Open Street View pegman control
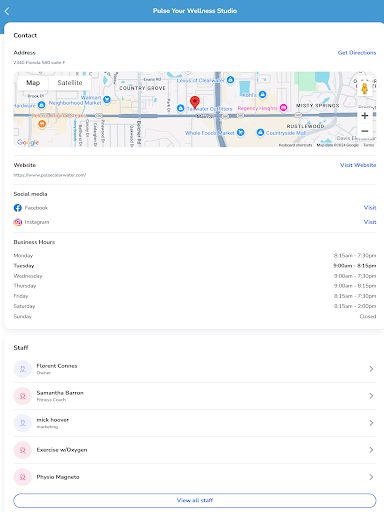Image resolution: width=384 pixels, height=512 pixels. [x=365, y=88]
